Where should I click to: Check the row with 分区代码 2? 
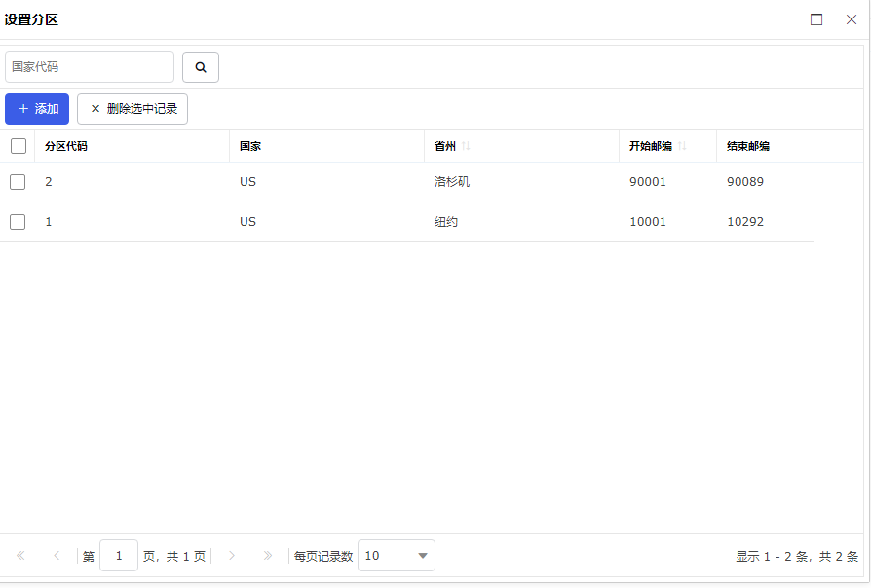[x=18, y=182]
